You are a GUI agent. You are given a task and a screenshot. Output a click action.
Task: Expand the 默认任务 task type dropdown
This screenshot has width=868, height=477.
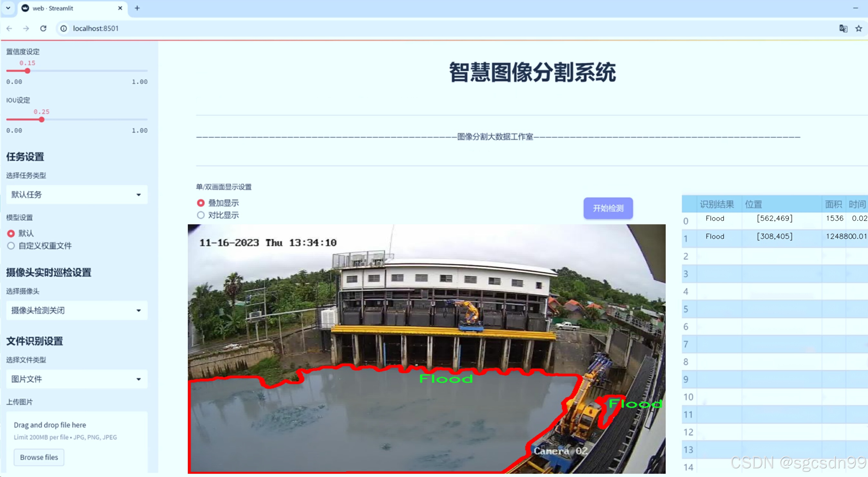(x=77, y=195)
